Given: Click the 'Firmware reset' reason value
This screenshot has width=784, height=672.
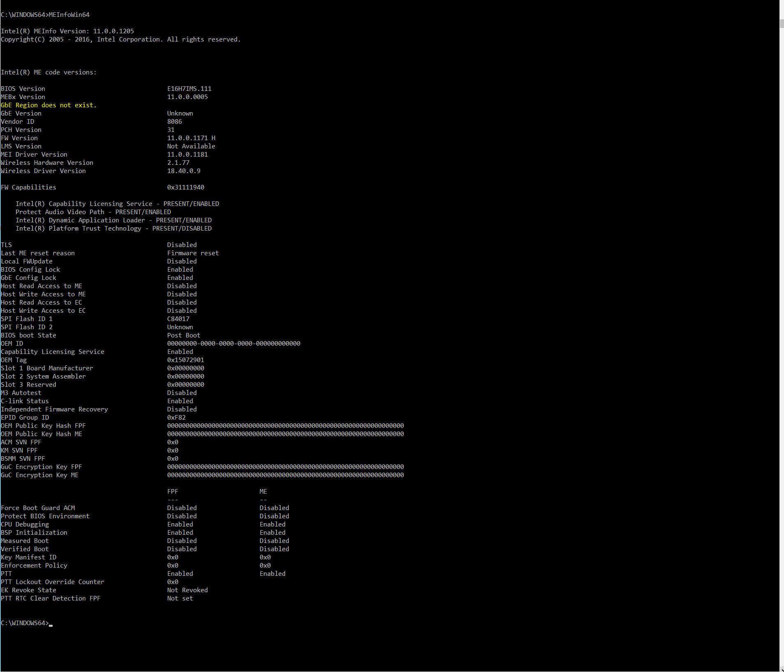Looking at the screenshot, I should point(193,253).
